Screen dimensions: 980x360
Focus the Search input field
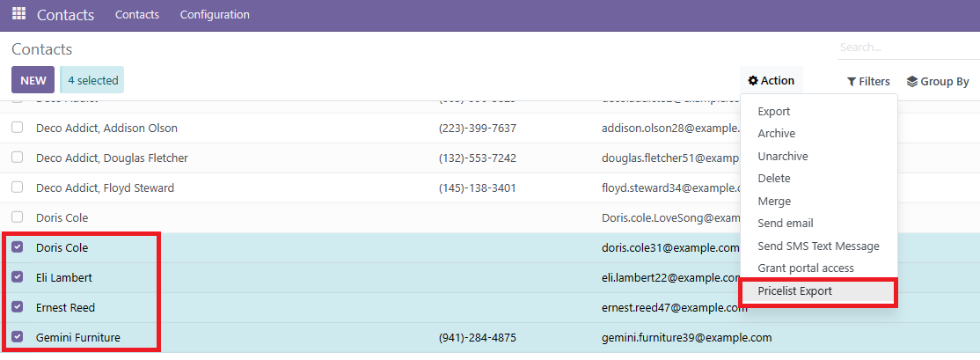coord(906,48)
